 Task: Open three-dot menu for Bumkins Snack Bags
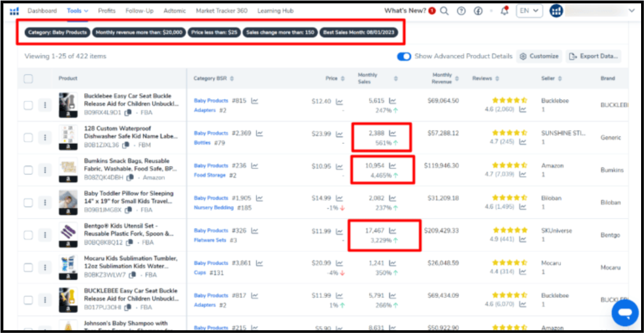pyautogui.click(x=45, y=170)
